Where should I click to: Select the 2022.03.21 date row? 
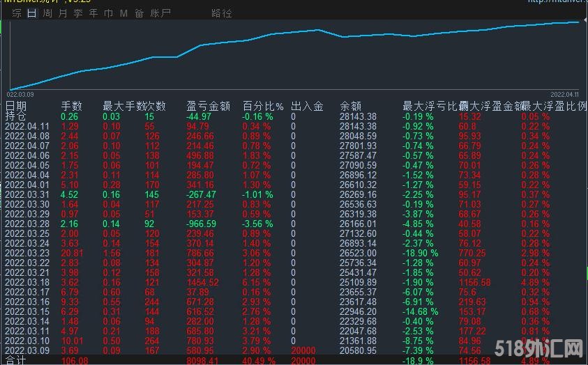(x=27, y=272)
